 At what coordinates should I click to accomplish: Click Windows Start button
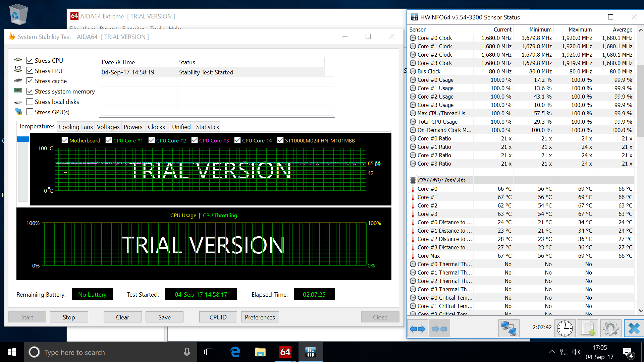[x=12, y=352]
